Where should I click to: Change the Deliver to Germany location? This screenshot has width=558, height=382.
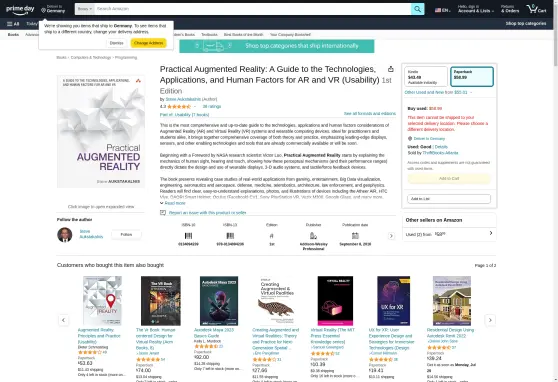coord(53,9)
